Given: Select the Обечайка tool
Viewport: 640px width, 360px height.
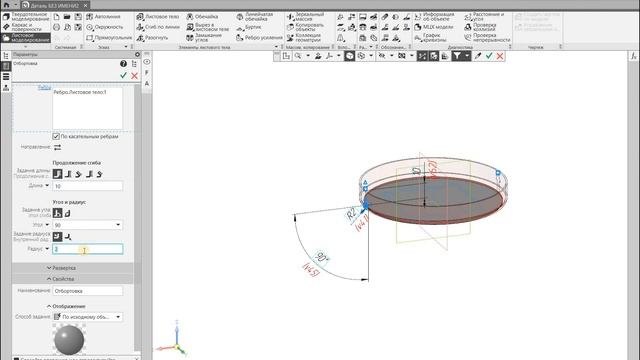Looking at the screenshot, I should [x=202, y=17].
